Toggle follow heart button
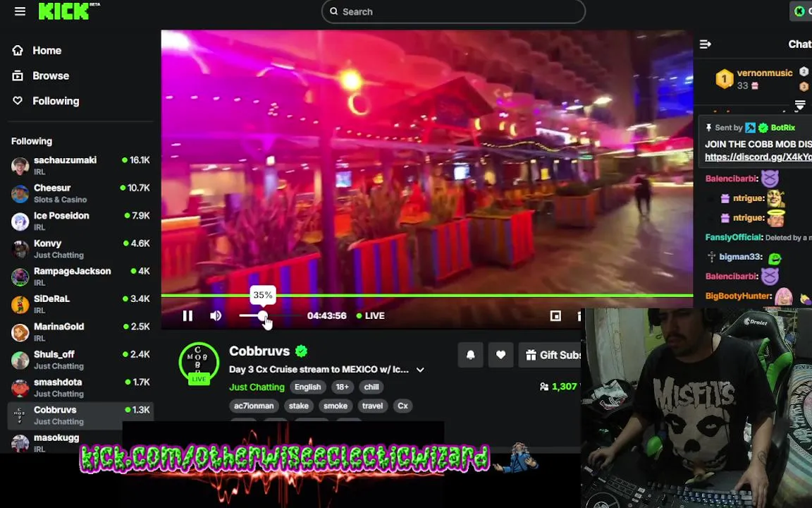This screenshot has width=812, height=508. coord(500,355)
